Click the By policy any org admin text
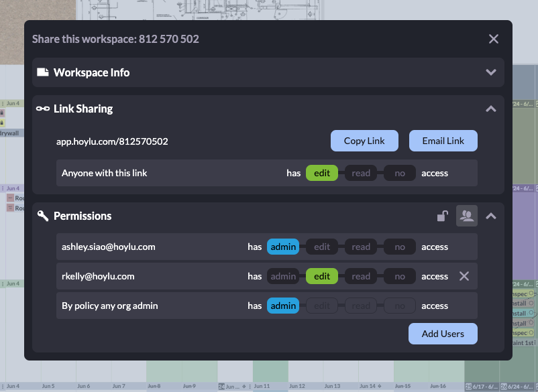 pos(110,306)
